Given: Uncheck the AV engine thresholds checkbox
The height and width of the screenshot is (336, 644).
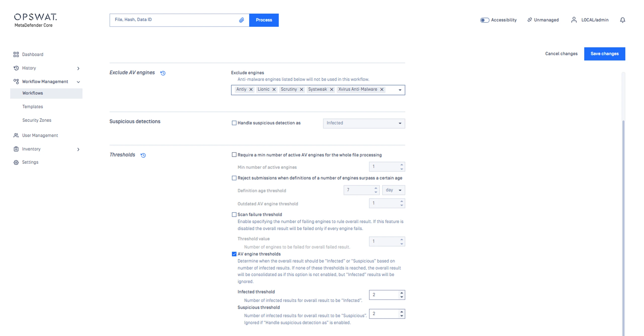Looking at the screenshot, I should [234, 254].
